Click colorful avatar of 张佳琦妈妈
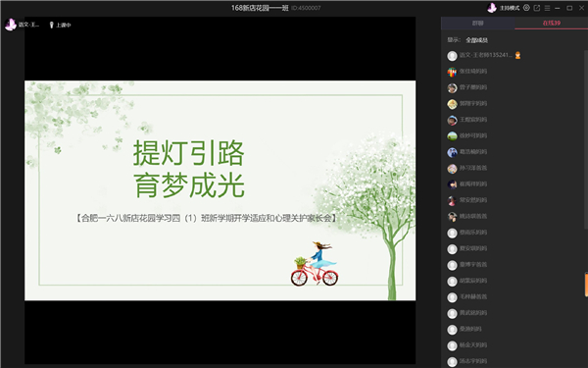The height and width of the screenshot is (368, 588). [x=452, y=72]
